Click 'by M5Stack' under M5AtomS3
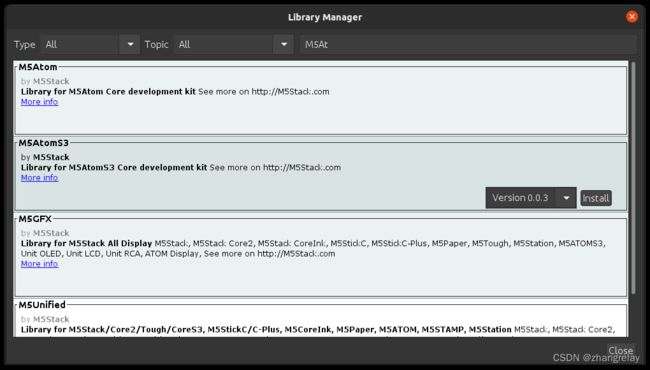 click(45, 157)
